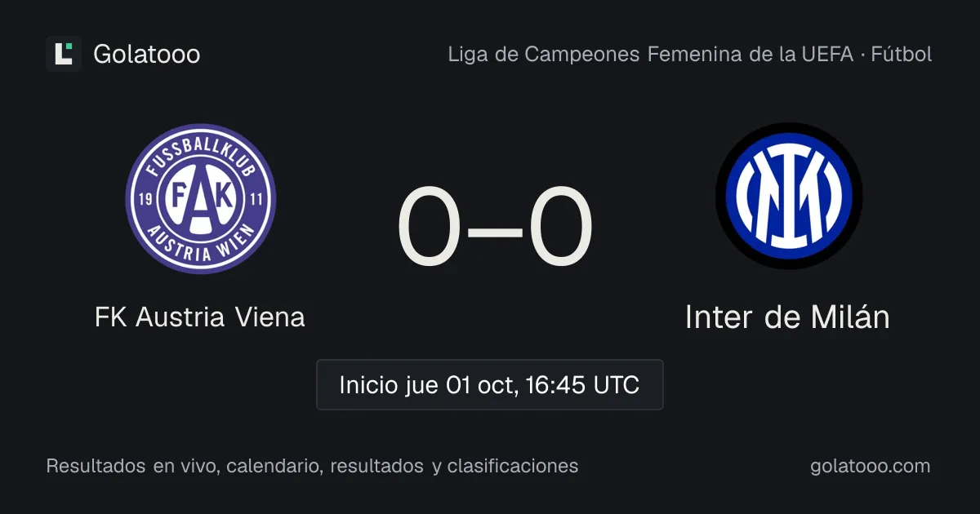Viewport: 980px width, 514px height.
Task: Select the FK Austria Wien crest
Action: point(200,198)
